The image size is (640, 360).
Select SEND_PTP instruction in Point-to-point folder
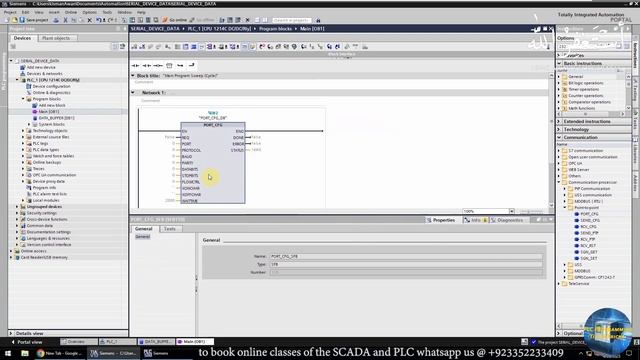tap(589, 233)
